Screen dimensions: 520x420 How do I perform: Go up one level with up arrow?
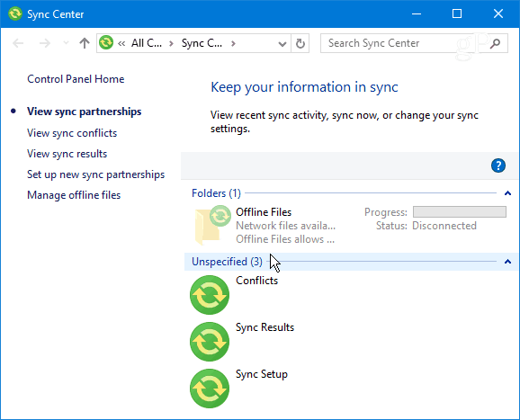(x=85, y=43)
